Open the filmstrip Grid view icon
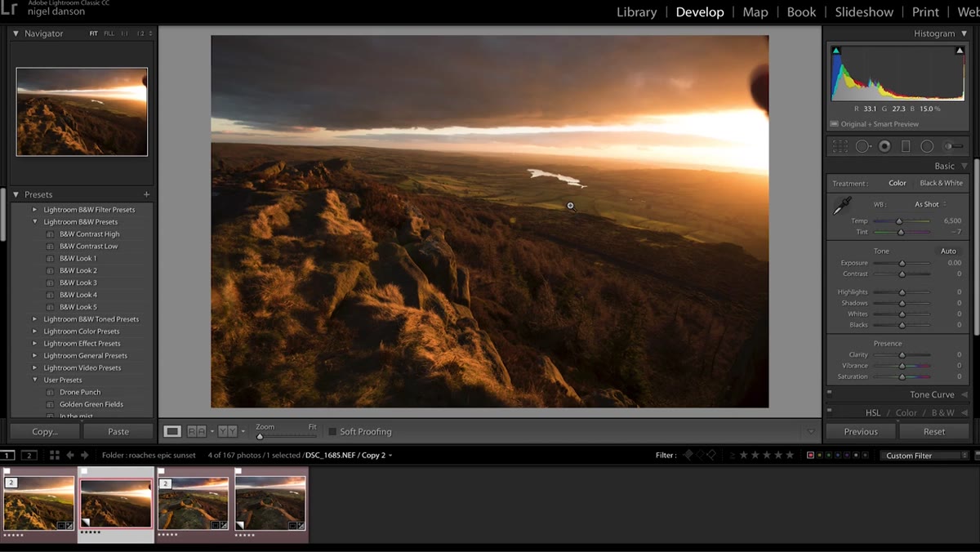 click(55, 455)
